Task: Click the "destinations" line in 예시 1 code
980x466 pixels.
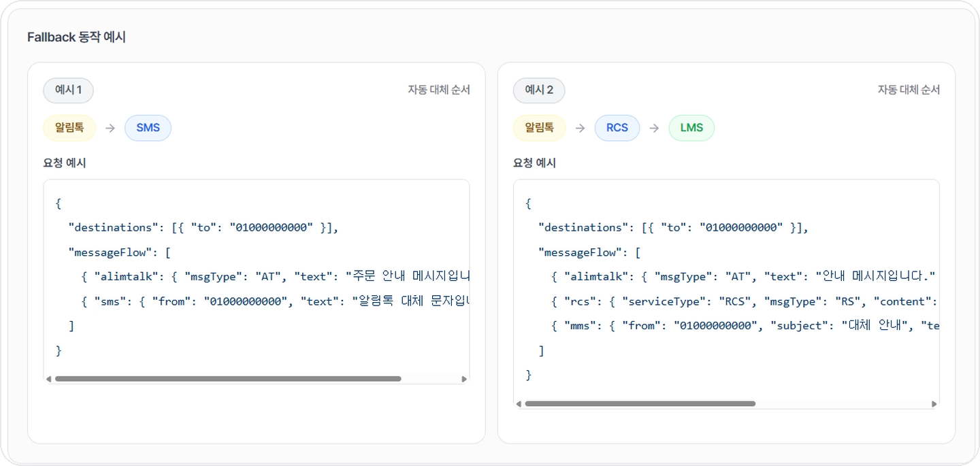Action: coord(203,228)
